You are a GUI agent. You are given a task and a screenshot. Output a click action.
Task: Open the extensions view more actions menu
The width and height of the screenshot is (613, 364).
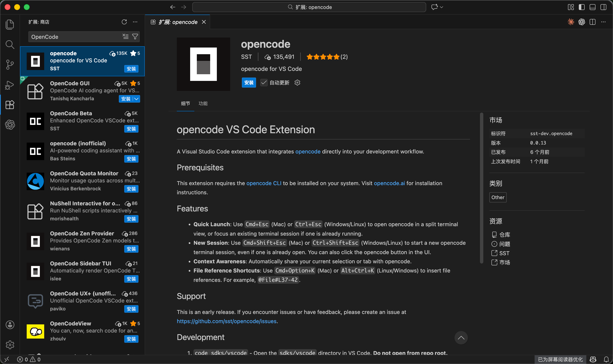click(135, 22)
